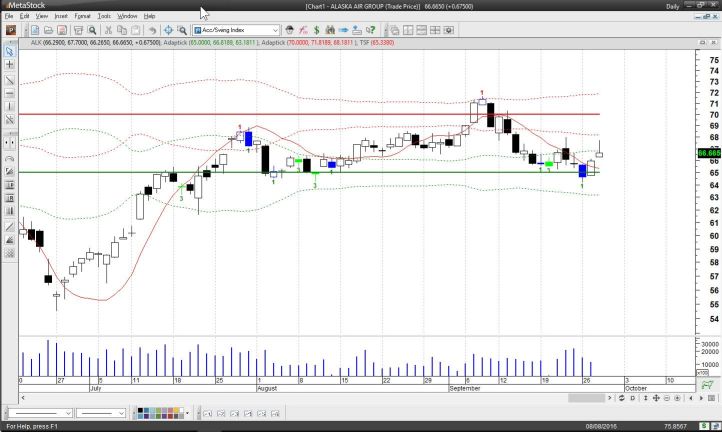Select the crosshair plus drawing tool
The height and width of the screenshot is (432, 722).
click(x=9, y=64)
